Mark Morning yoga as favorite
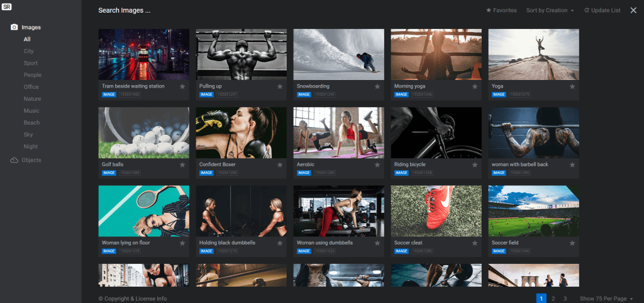 point(475,86)
